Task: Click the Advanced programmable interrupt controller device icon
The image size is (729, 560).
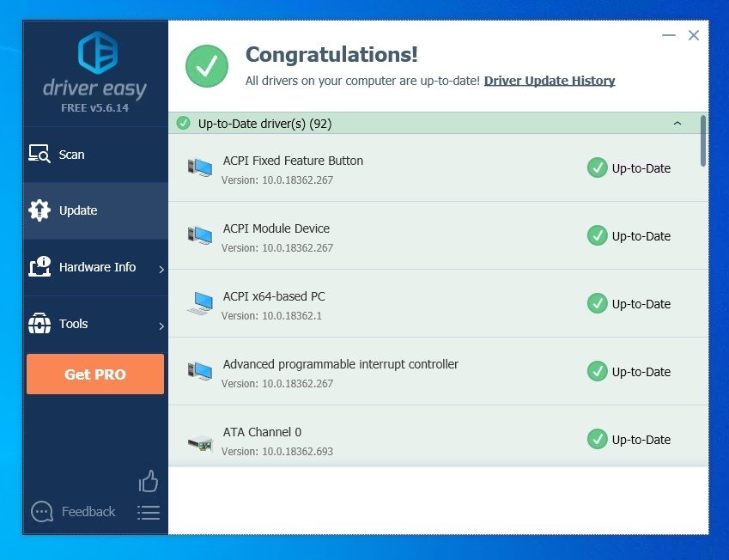Action: click(x=200, y=371)
